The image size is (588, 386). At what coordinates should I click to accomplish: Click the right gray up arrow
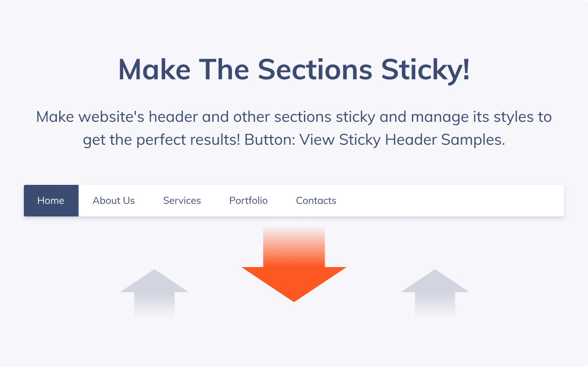point(435,293)
